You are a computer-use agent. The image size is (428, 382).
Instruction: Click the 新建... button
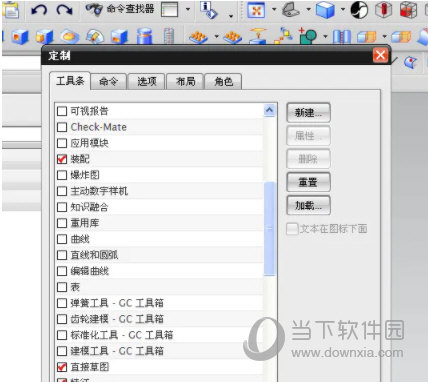tap(308, 113)
